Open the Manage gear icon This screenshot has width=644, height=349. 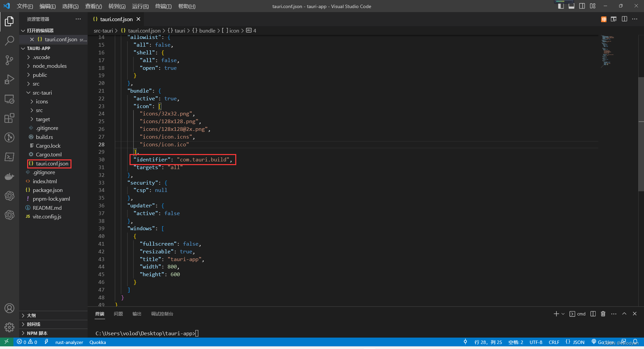click(9, 327)
